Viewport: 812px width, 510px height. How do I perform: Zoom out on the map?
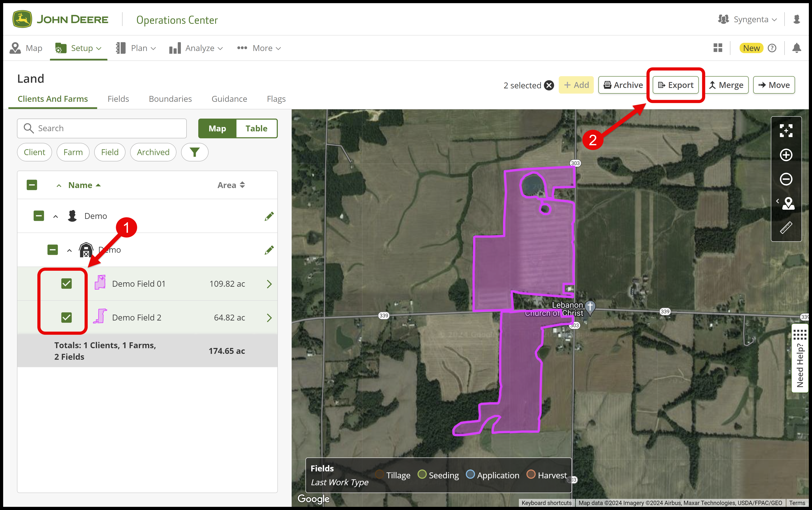coord(786,179)
